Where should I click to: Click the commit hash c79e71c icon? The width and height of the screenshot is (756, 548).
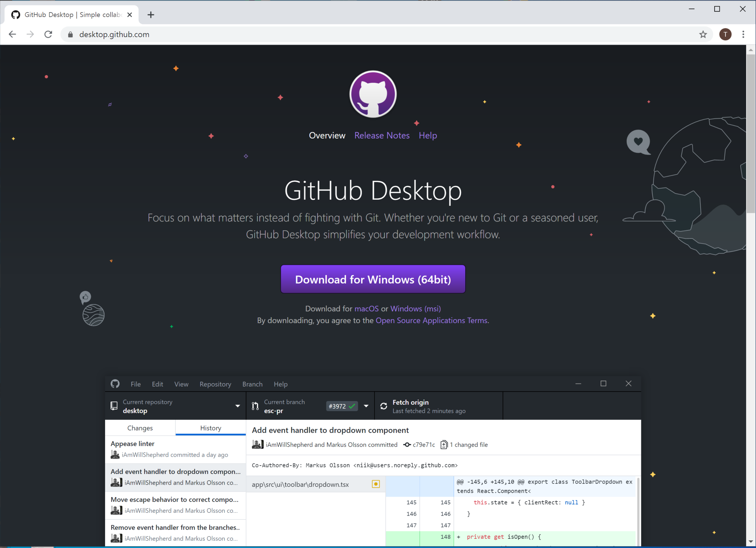(407, 445)
